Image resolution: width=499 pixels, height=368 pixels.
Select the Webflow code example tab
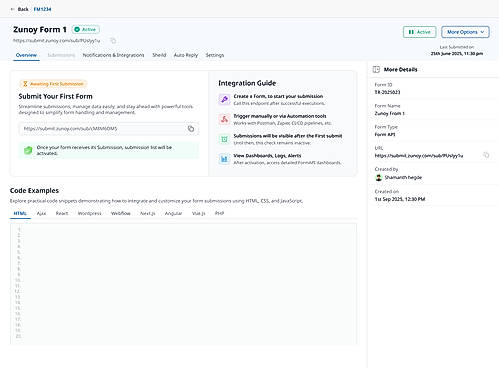(121, 213)
